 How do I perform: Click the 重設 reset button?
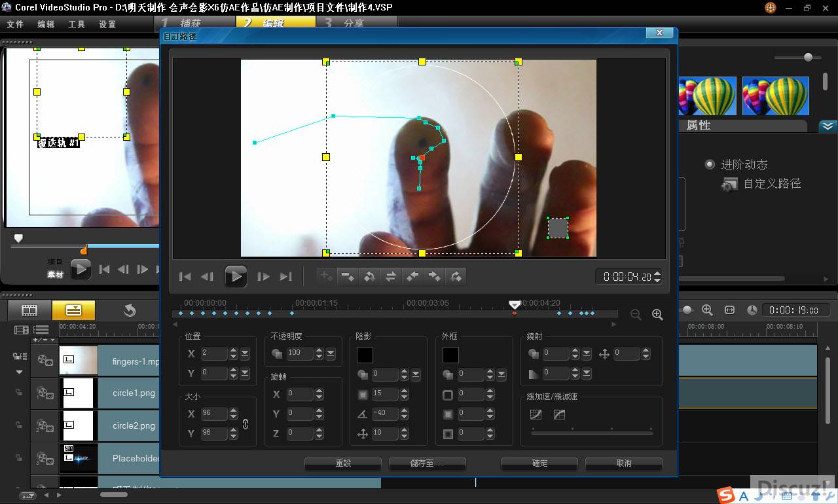click(343, 463)
